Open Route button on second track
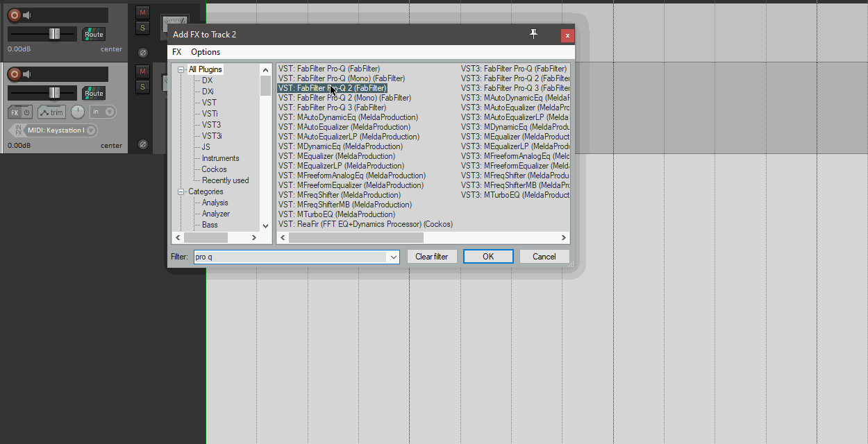The height and width of the screenshot is (444, 868). point(94,93)
